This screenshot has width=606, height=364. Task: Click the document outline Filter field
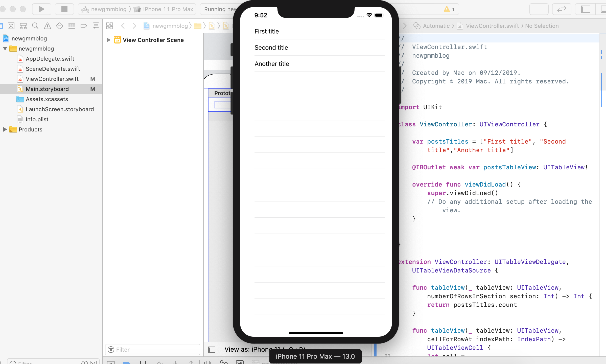pos(153,350)
